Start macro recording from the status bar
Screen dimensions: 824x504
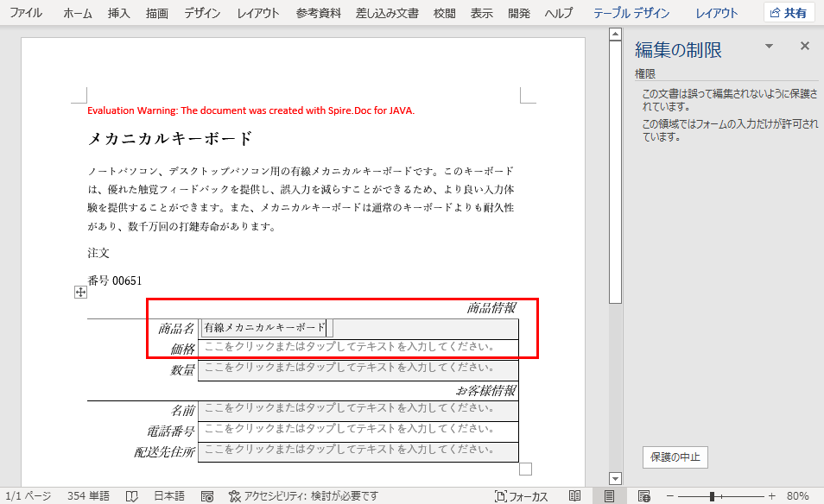207,495
